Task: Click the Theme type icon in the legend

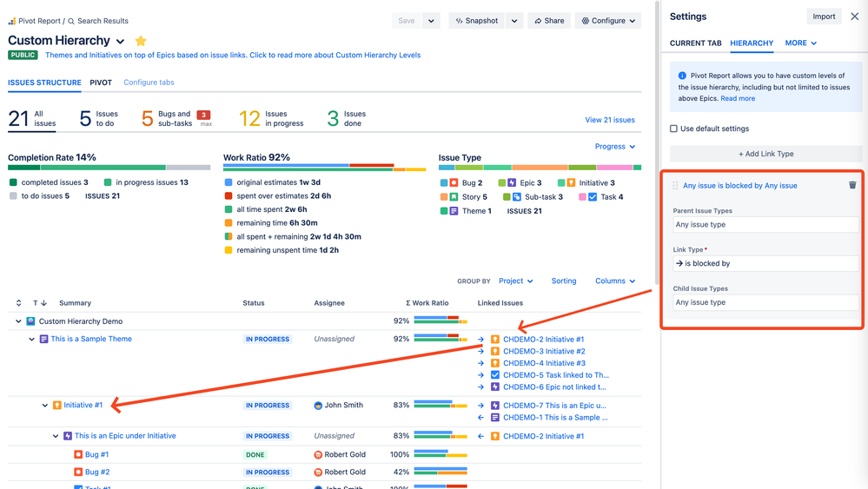Action: (454, 211)
